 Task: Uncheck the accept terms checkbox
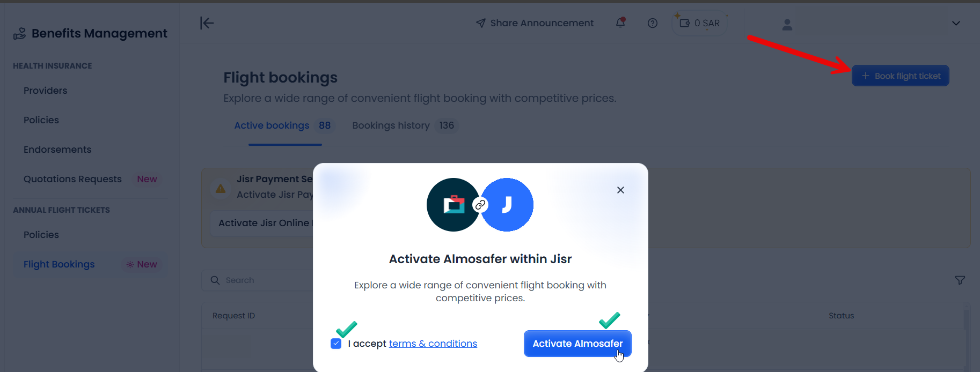pos(336,344)
